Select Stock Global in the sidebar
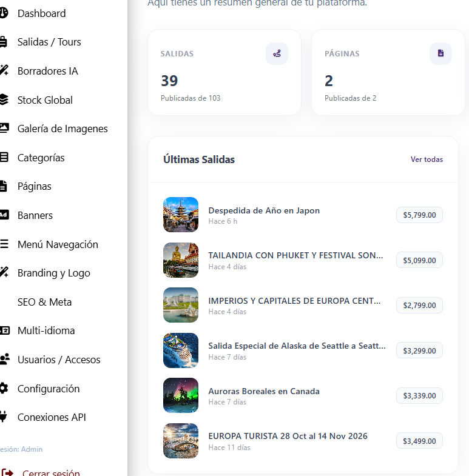The height and width of the screenshot is (476, 469). click(x=45, y=100)
